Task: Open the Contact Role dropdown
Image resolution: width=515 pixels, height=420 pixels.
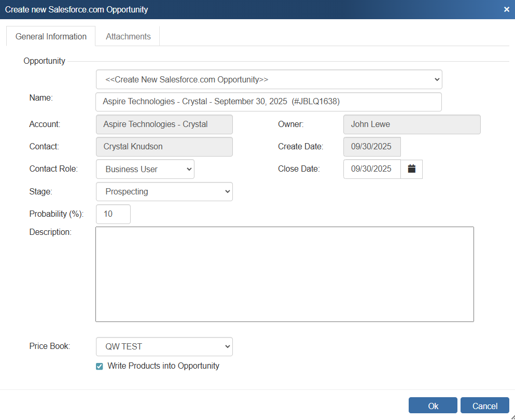Action: click(145, 169)
